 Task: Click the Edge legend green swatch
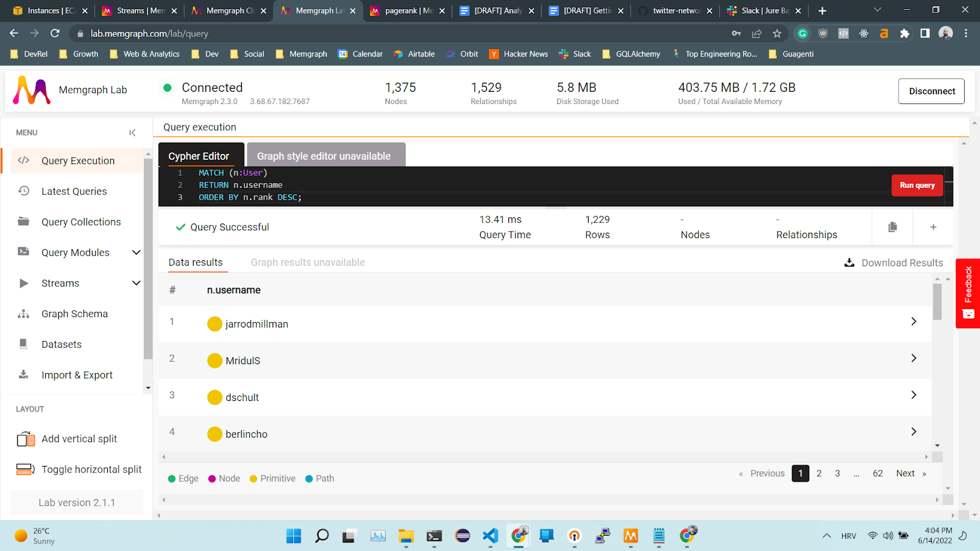click(172, 479)
